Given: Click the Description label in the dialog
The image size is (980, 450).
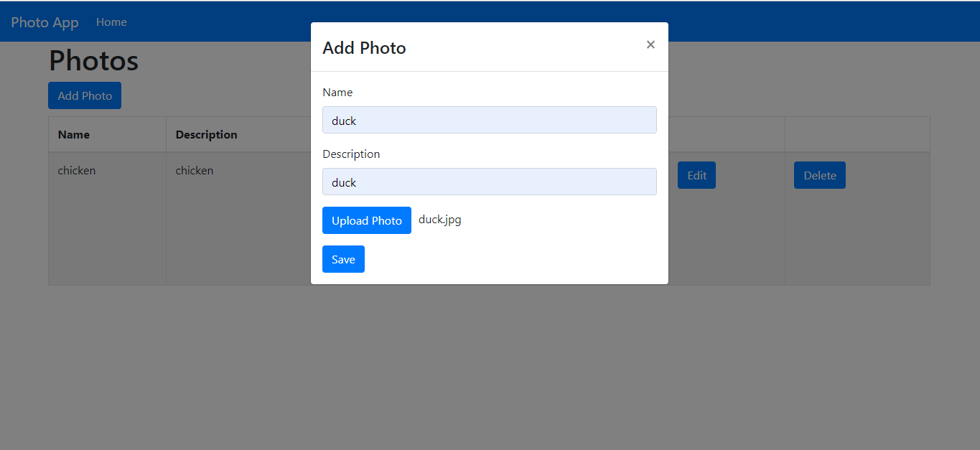Looking at the screenshot, I should tap(351, 154).
